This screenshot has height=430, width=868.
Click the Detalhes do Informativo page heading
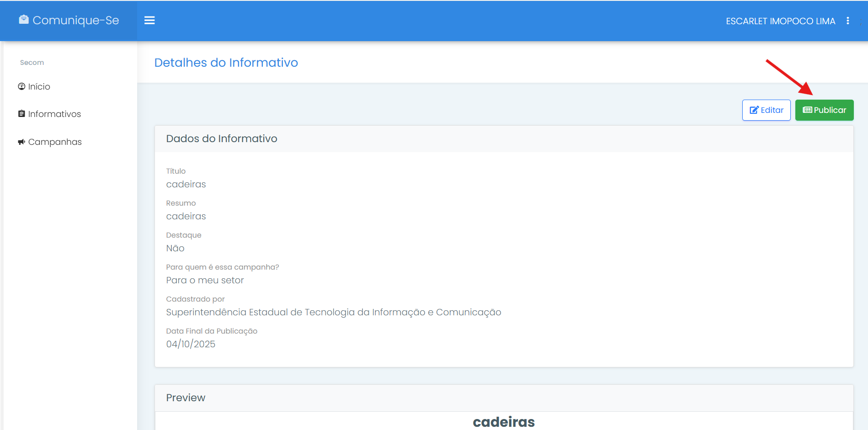[x=226, y=63]
